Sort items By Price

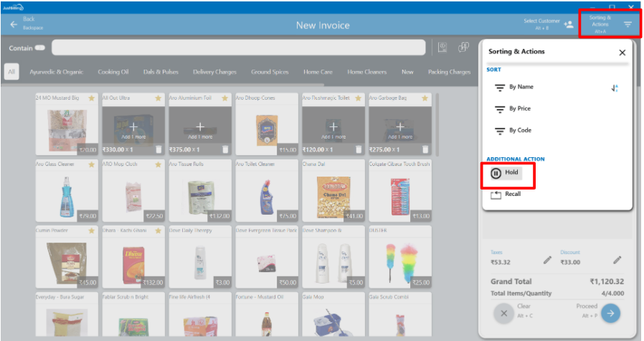520,109
